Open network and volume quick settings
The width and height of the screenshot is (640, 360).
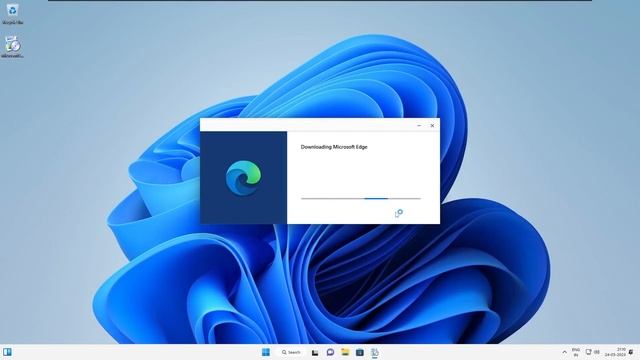point(593,352)
